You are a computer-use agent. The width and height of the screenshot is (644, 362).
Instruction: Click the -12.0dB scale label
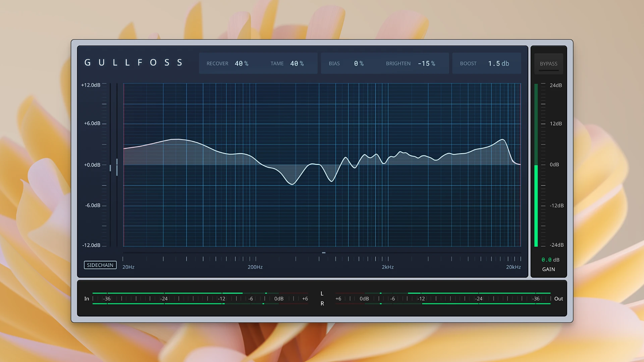[x=91, y=245]
